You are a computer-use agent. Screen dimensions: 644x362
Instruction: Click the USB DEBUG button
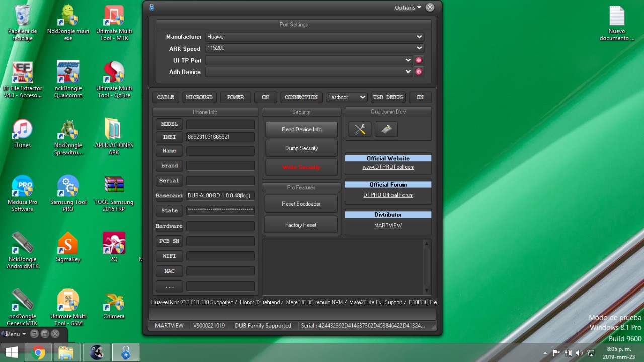pos(388,97)
